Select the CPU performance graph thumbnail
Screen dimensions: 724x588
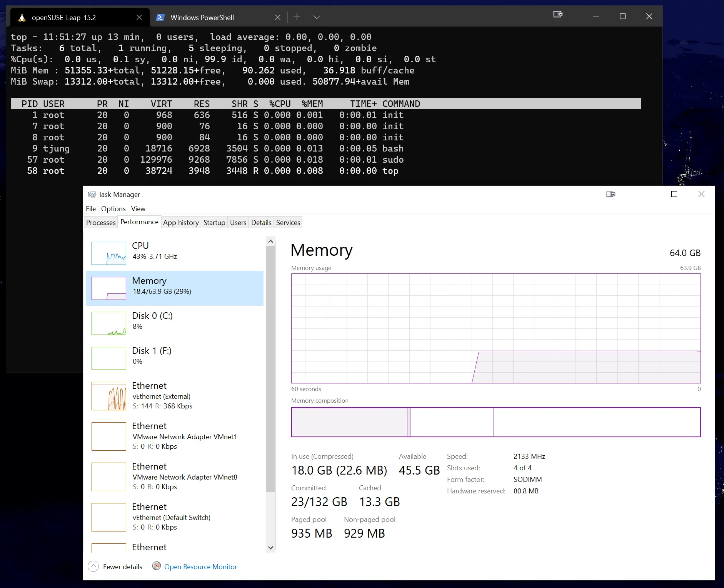(109, 253)
